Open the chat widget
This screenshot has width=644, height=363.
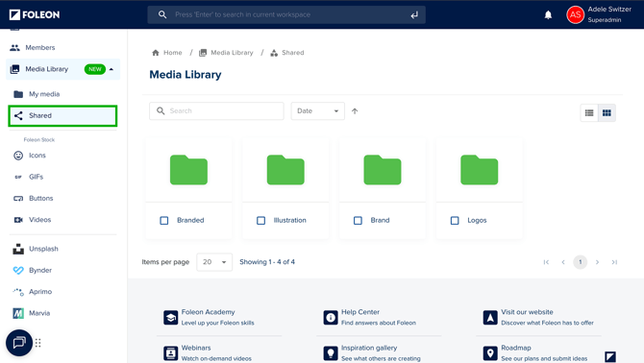(19, 343)
